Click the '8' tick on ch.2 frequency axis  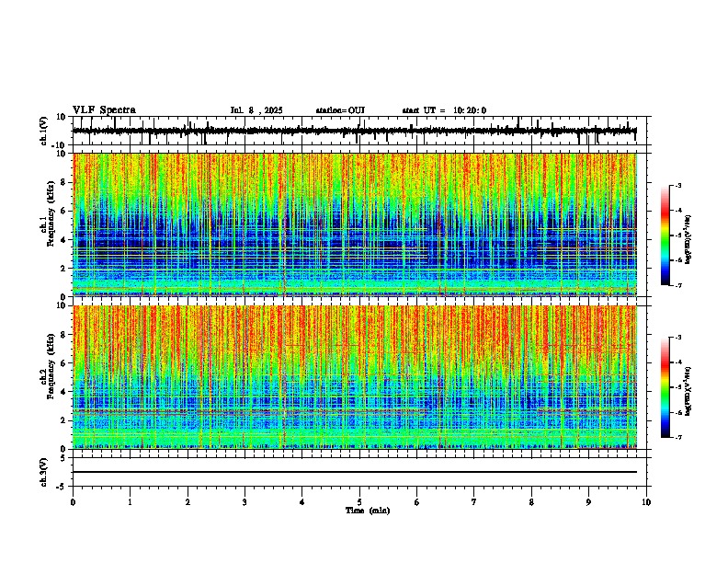[64, 335]
